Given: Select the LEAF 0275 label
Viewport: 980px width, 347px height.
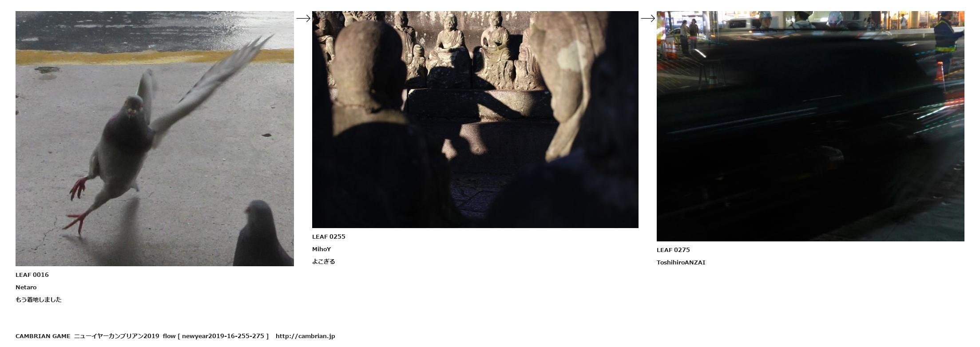Looking at the screenshot, I should pos(673,250).
